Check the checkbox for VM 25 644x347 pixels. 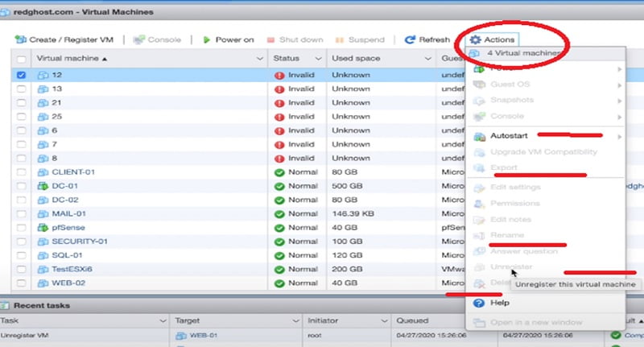tap(22, 117)
